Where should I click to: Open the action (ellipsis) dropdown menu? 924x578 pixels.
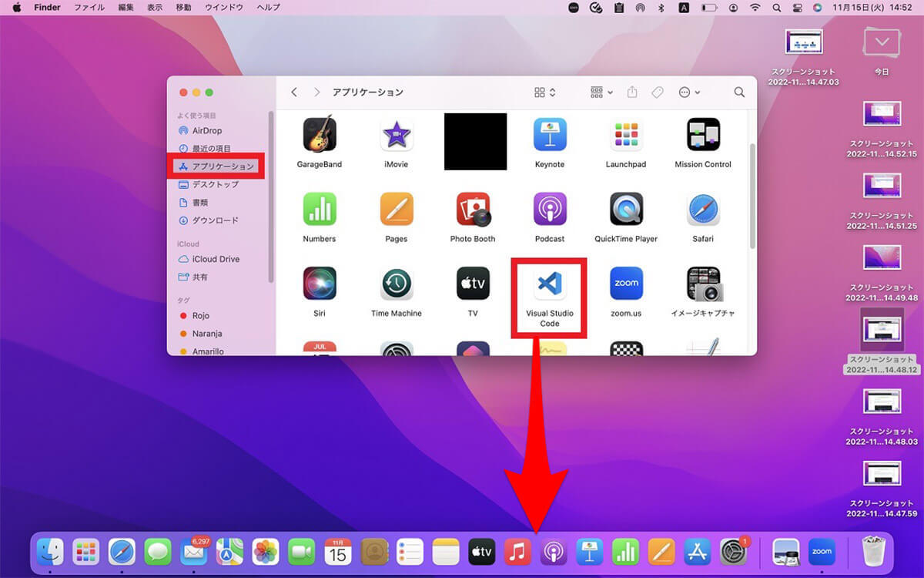[x=689, y=92]
